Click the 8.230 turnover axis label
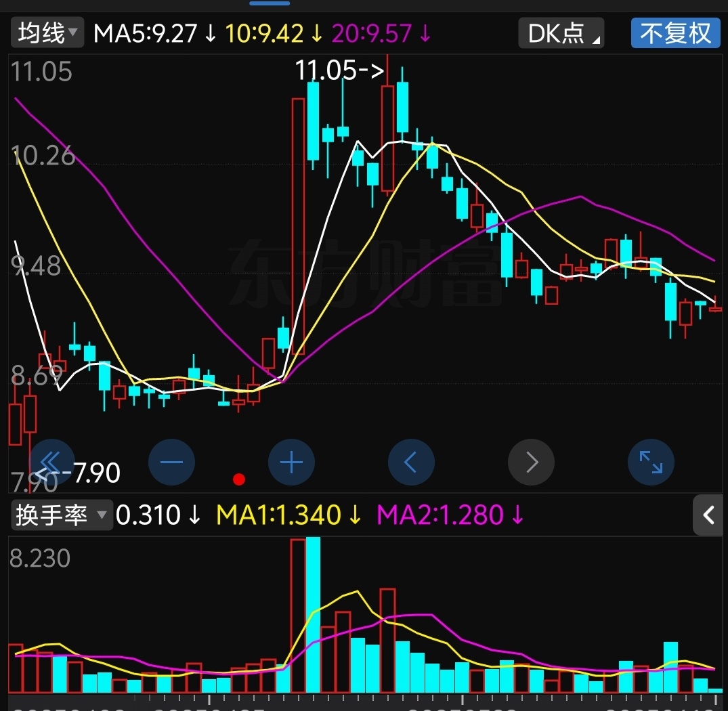Screen dimensions: 728x711 coord(40,558)
